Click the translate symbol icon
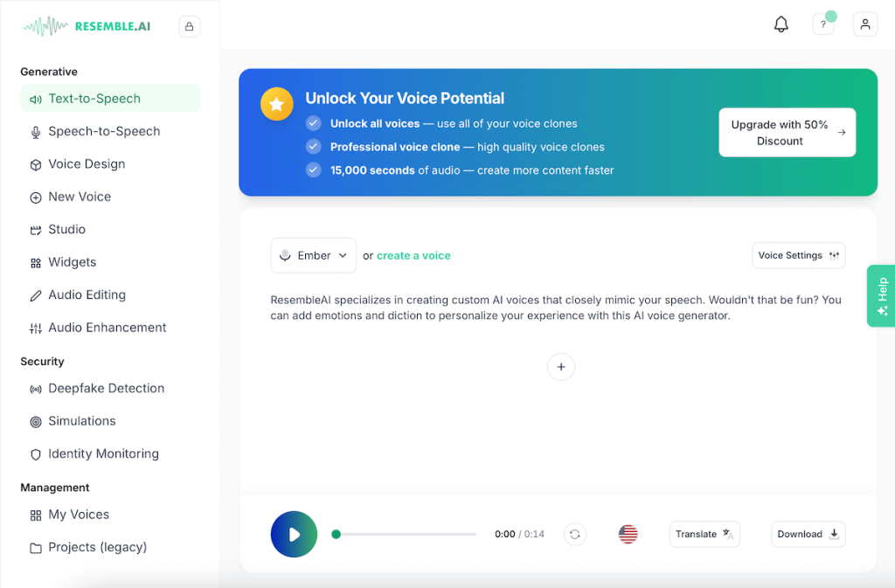 pyautogui.click(x=728, y=534)
